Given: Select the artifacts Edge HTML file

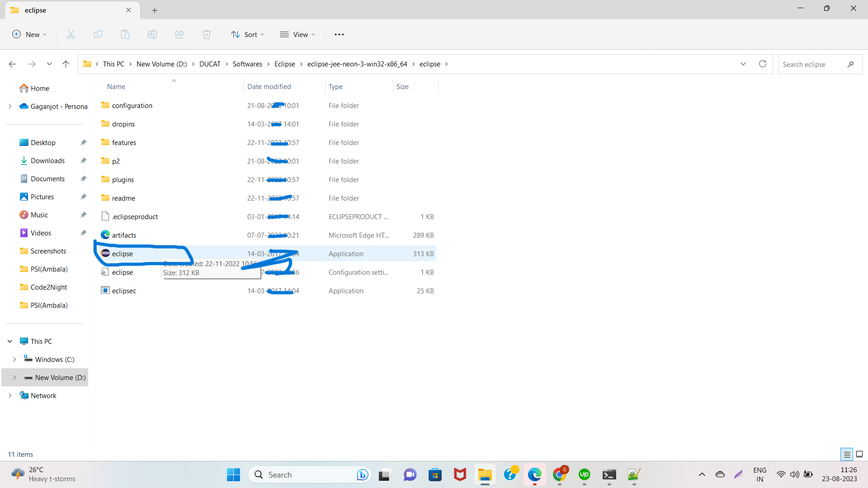Looking at the screenshot, I should [x=267, y=235].
